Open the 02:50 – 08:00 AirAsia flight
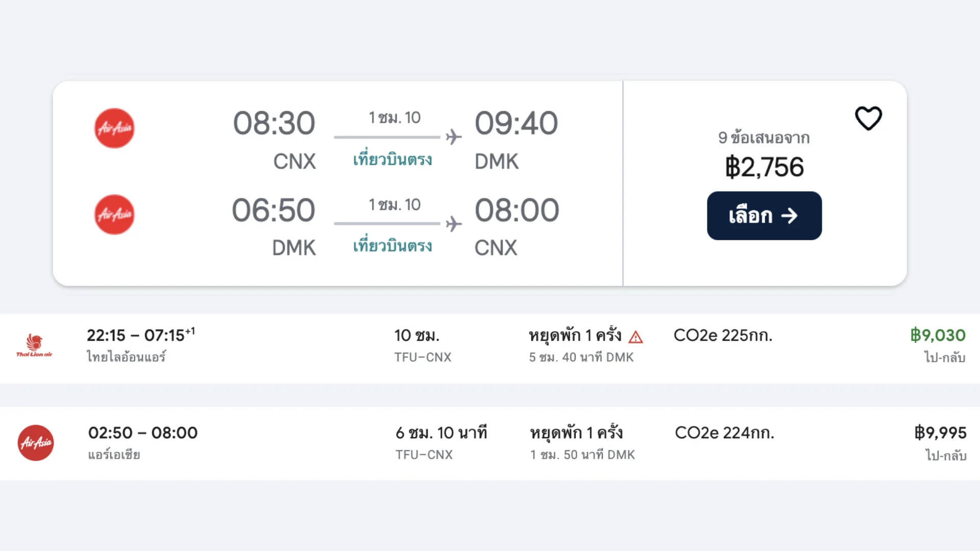Viewport: 980px width, 551px height. pyautogui.click(x=143, y=433)
